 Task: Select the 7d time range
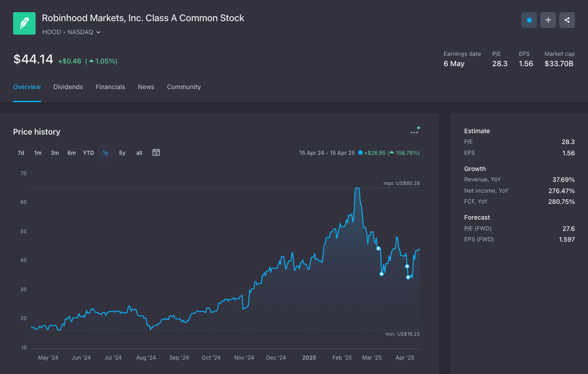click(21, 153)
